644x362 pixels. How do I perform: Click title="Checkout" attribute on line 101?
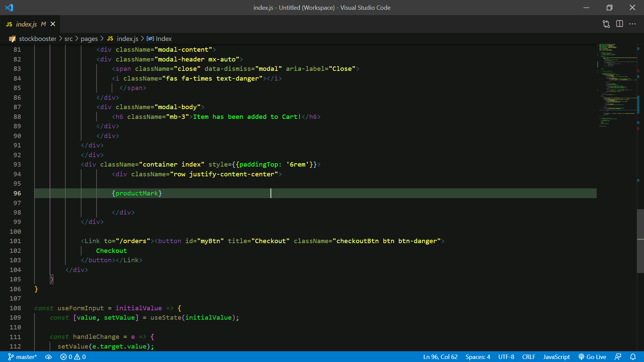pyautogui.click(x=258, y=241)
